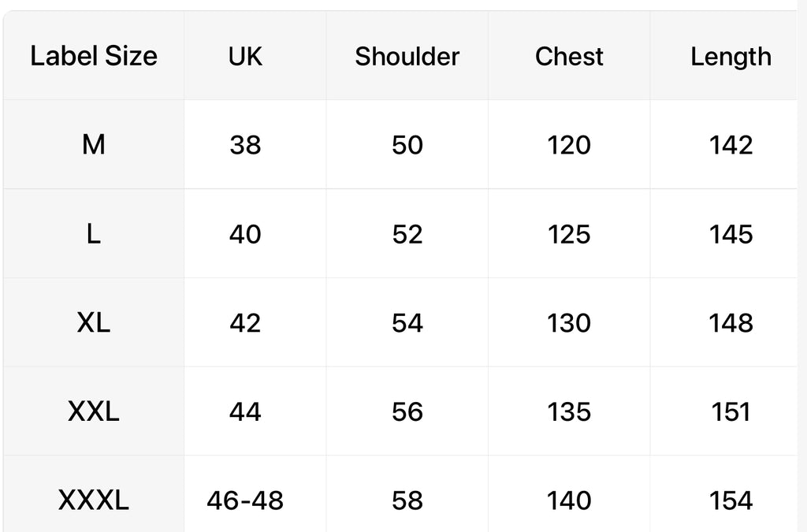Select the XL size row label
Image resolution: width=807 pixels, height=532 pixels.
pos(94,322)
